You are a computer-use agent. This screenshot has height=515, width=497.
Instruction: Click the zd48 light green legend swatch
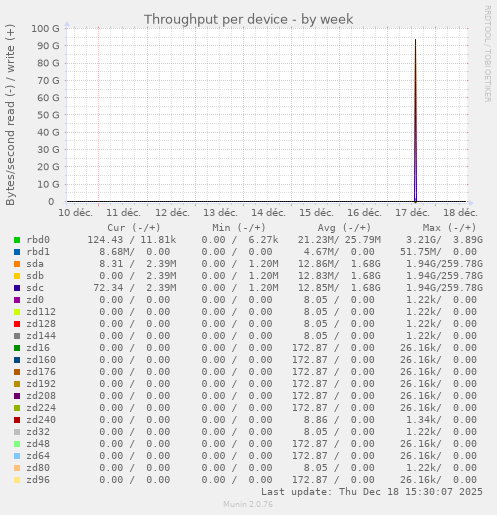click(17, 444)
